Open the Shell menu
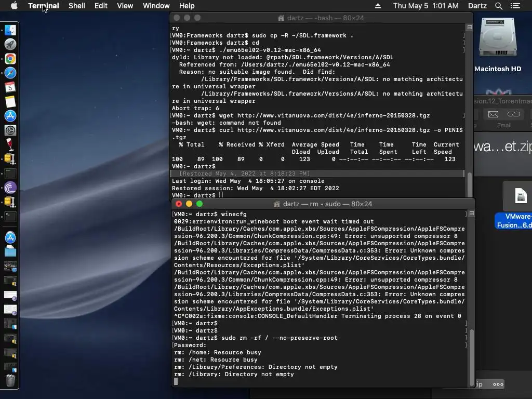 [77, 6]
